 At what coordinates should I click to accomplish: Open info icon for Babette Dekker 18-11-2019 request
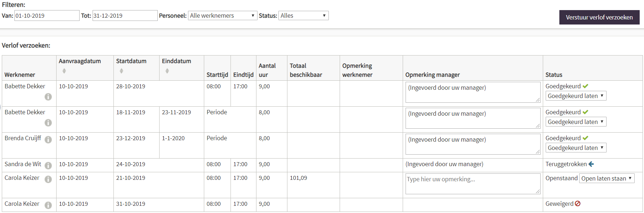click(x=48, y=123)
